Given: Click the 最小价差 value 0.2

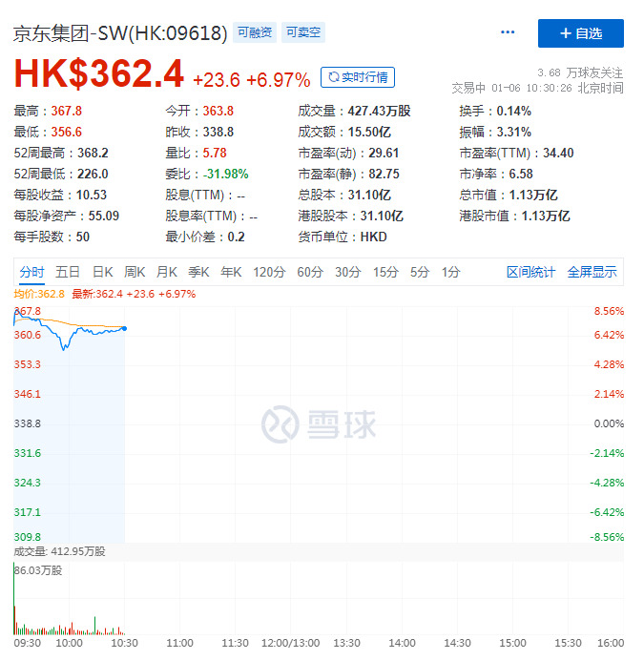Looking at the screenshot, I should 236,237.
